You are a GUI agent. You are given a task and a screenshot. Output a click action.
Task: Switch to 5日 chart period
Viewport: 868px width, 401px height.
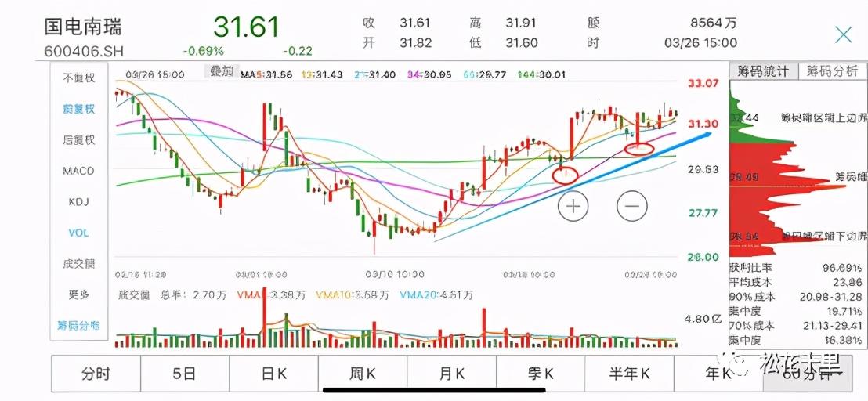(185, 374)
